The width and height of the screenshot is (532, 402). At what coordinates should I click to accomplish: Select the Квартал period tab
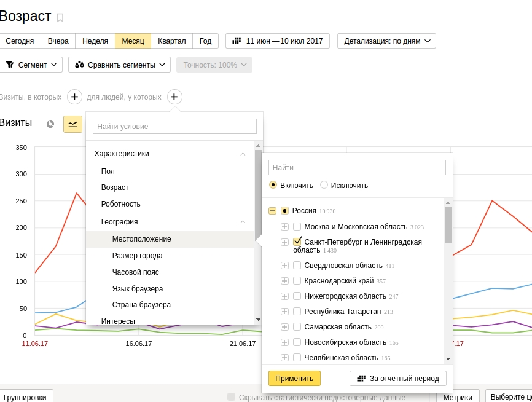[171, 41]
